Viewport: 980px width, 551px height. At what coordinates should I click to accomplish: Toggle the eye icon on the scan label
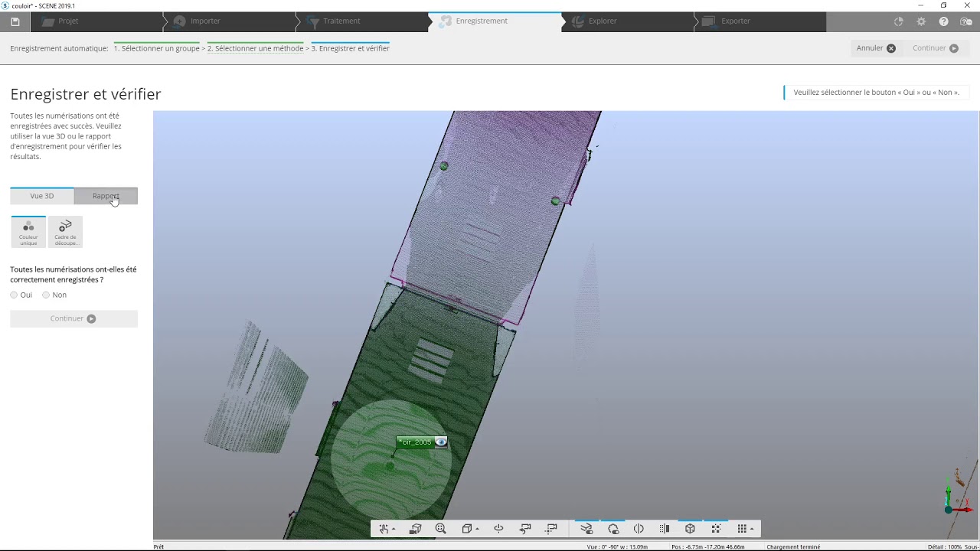pyautogui.click(x=441, y=442)
